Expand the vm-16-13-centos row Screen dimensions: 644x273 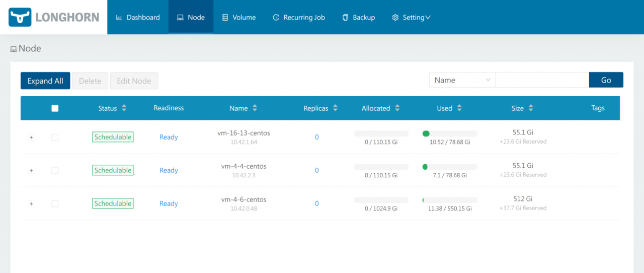31,138
